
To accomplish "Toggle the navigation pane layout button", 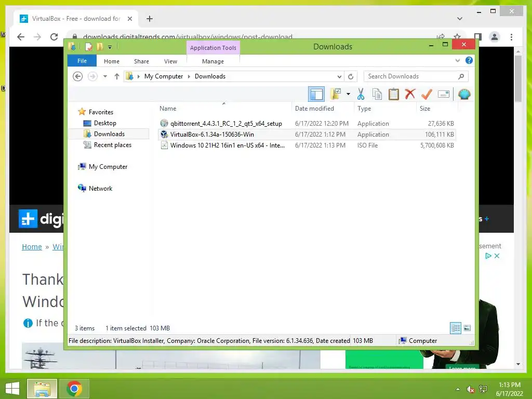I will tap(316, 94).
